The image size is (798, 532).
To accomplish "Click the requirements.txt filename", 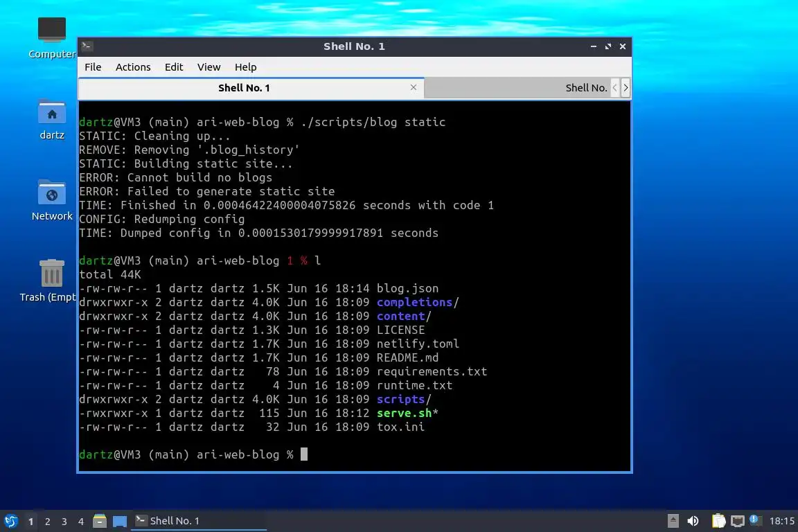I will coord(432,371).
